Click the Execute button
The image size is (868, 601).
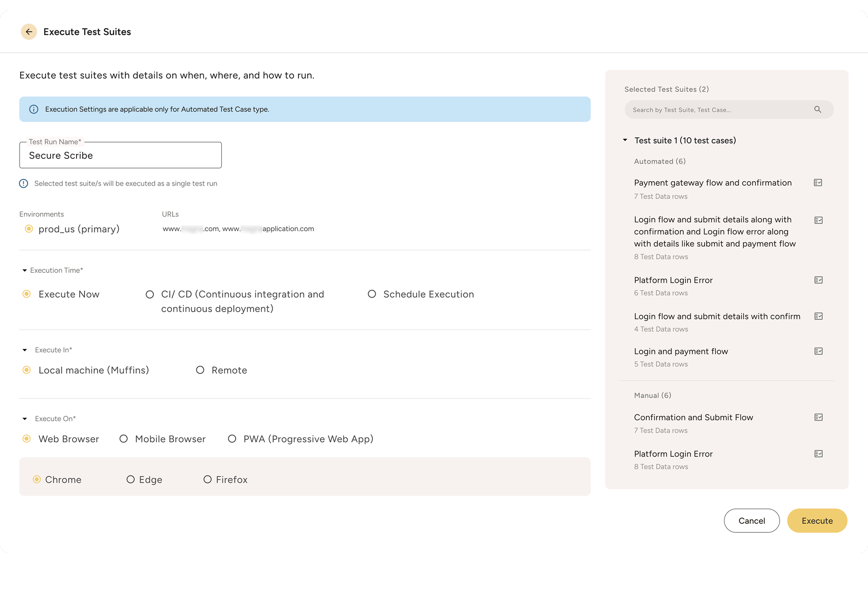click(817, 520)
